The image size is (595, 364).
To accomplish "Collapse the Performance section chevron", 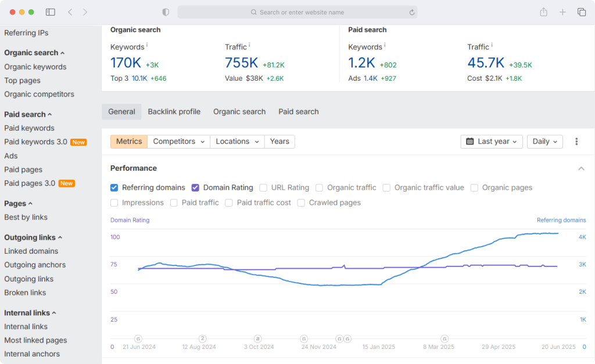I will (581, 168).
